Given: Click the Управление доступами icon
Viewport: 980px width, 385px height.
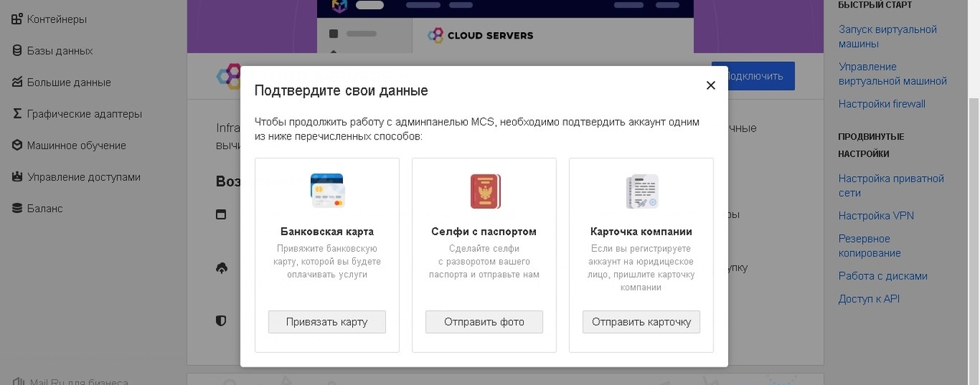Looking at the screenshot, I should coord(17,177).
